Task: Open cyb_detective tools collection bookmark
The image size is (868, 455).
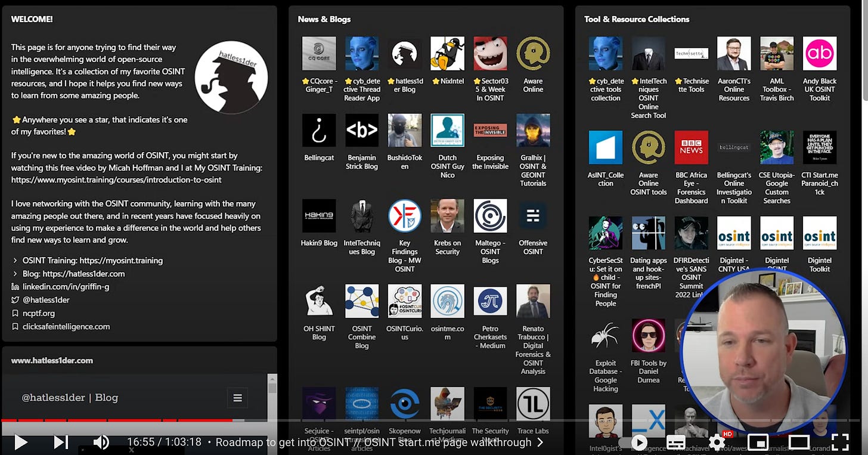Action: (x=606, y=54)
